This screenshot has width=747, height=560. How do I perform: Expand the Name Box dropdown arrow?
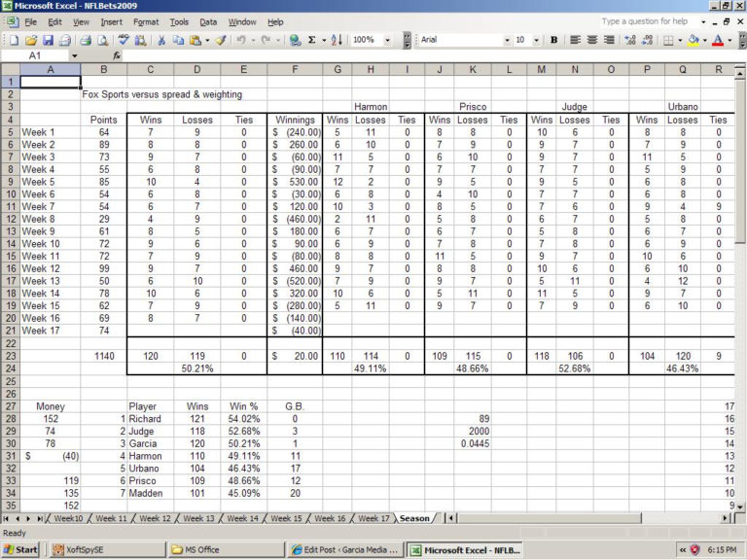click(x=74, y=55)
